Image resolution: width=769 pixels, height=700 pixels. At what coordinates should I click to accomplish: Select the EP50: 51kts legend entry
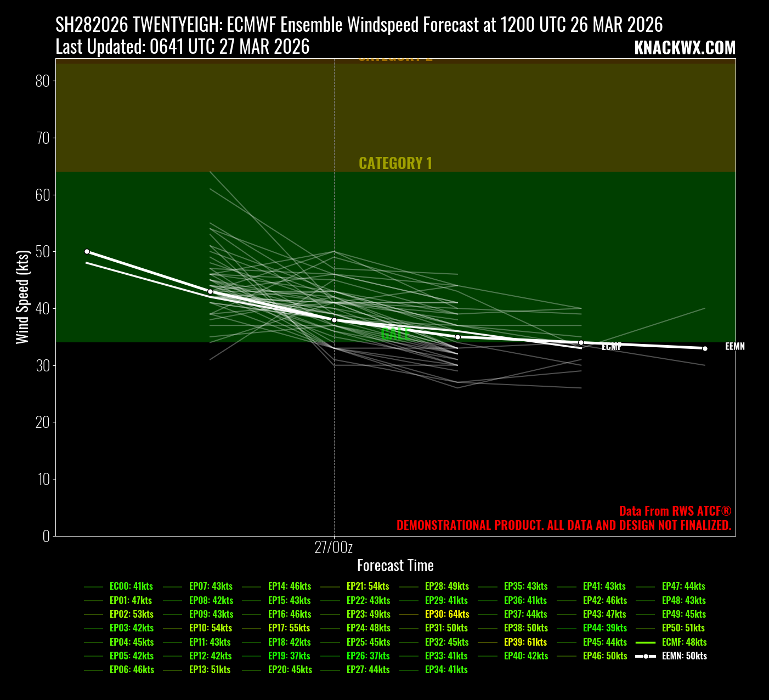tap(683, 628)
